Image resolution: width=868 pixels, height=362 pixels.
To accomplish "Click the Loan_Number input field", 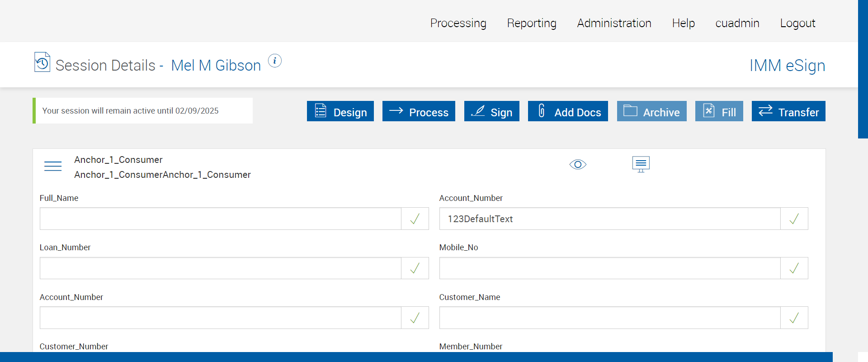I will click(x=221, y=268).
